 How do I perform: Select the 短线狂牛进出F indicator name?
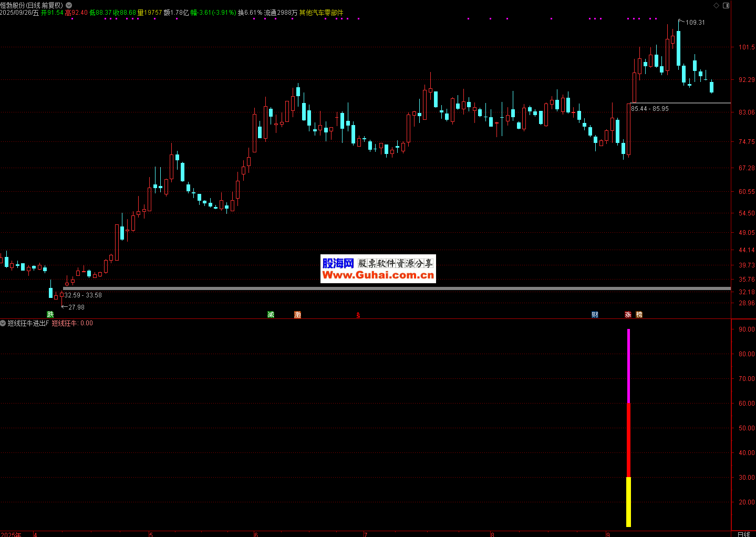pyautogui.click(x=28, y=323)
